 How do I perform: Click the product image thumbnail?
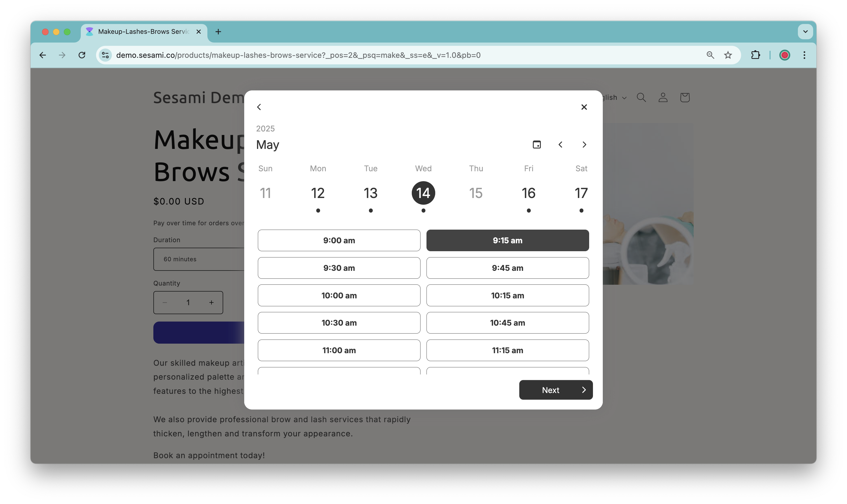coord(648,204)
